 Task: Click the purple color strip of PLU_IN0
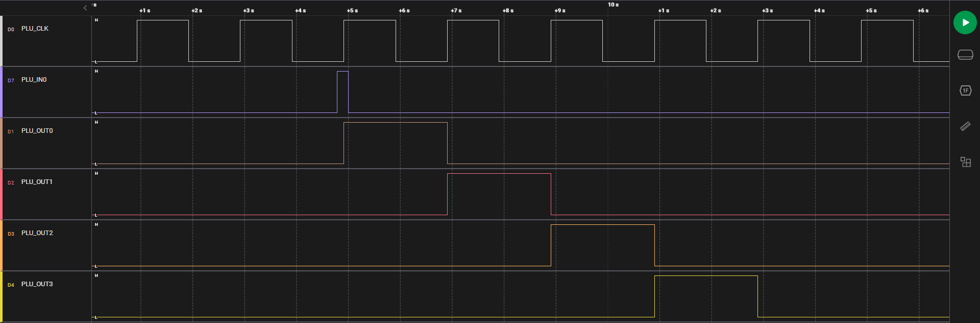tap(2, 92)
